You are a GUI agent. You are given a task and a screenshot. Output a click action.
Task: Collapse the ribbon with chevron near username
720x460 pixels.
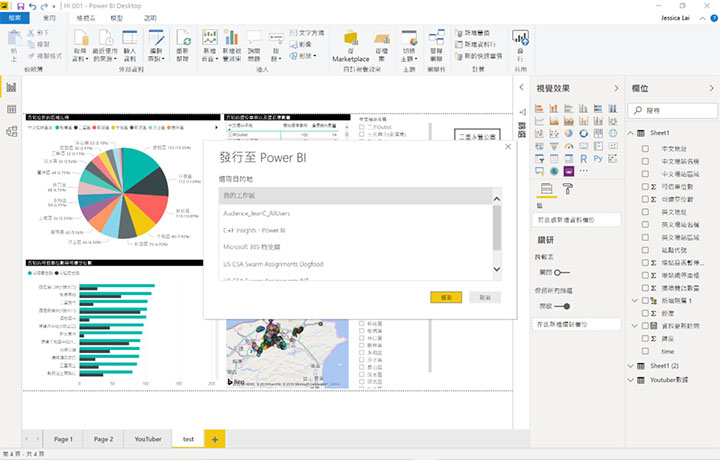coord(703,18)
